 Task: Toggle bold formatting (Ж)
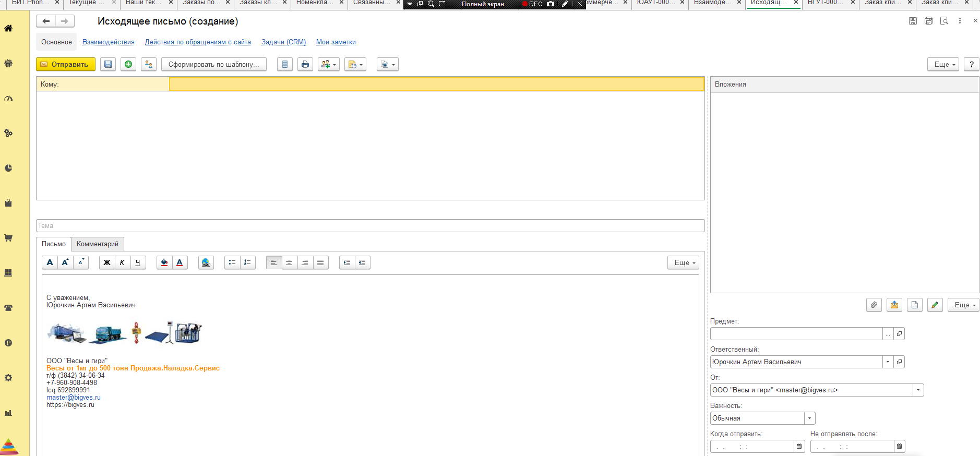[x=107, y=262]
